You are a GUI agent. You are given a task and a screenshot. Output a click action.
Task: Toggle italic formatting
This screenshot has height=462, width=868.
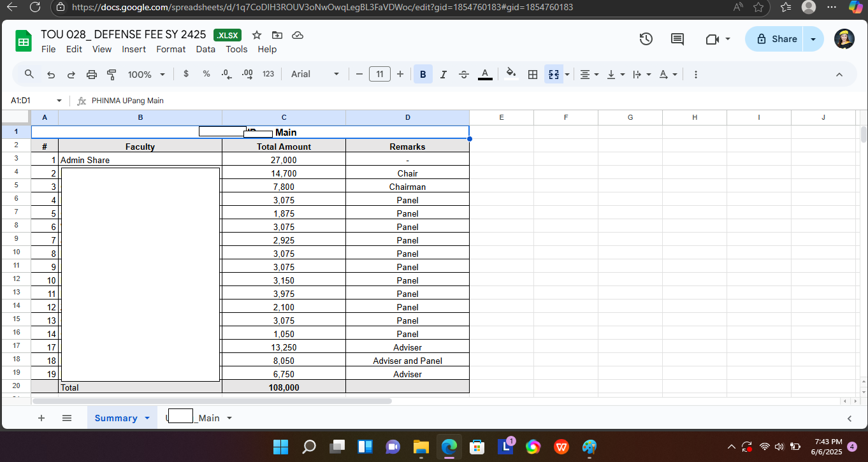coord(443,75)
